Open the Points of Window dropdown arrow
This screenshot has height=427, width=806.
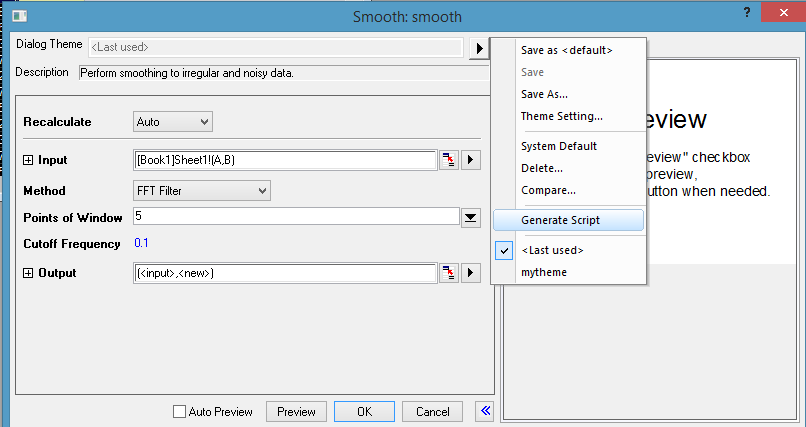click(x=471, y=217)
